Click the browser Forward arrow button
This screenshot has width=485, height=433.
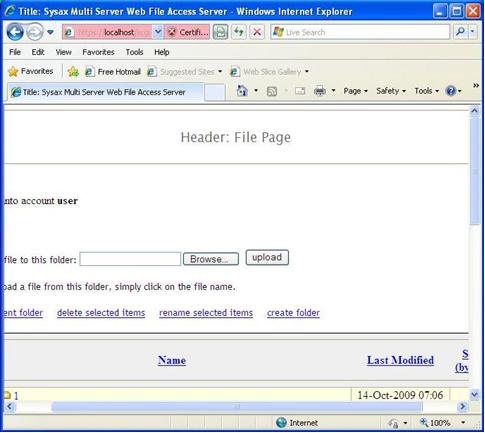click(35, 32)
